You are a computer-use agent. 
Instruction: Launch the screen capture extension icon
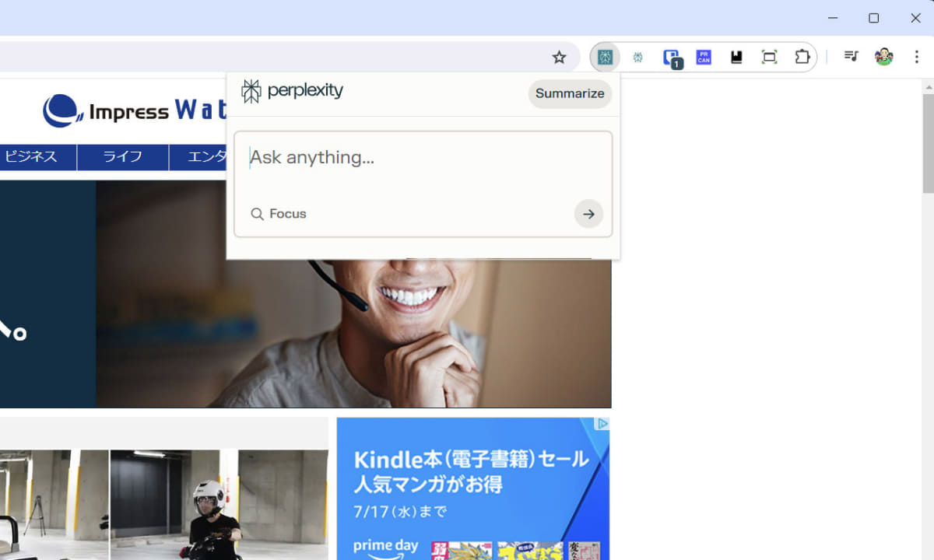(769, 57)
